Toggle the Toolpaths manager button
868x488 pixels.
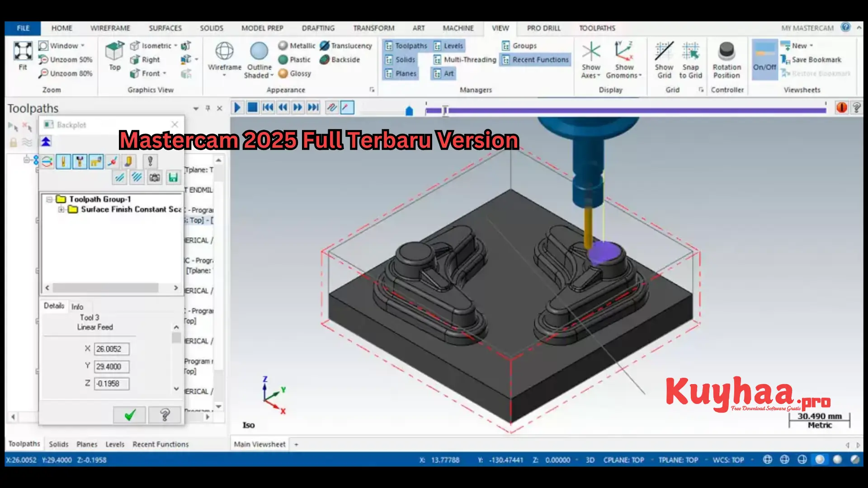[406, 46]
